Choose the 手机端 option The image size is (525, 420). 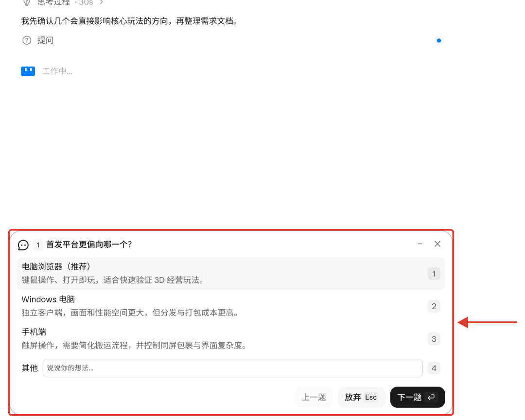[x=231, y=339]
